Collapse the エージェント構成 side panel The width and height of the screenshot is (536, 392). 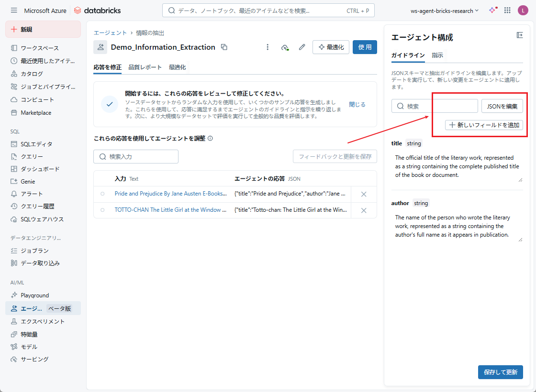click(519, 35)
